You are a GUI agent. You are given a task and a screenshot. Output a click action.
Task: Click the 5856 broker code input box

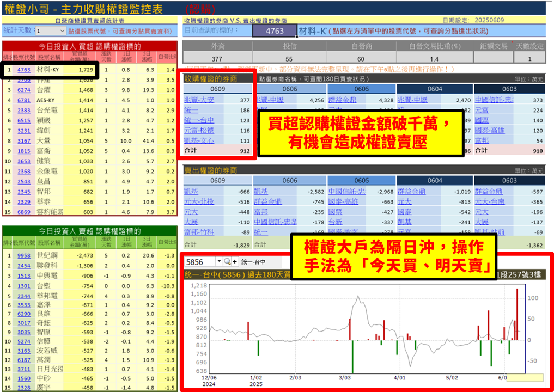tap(200, 262)
